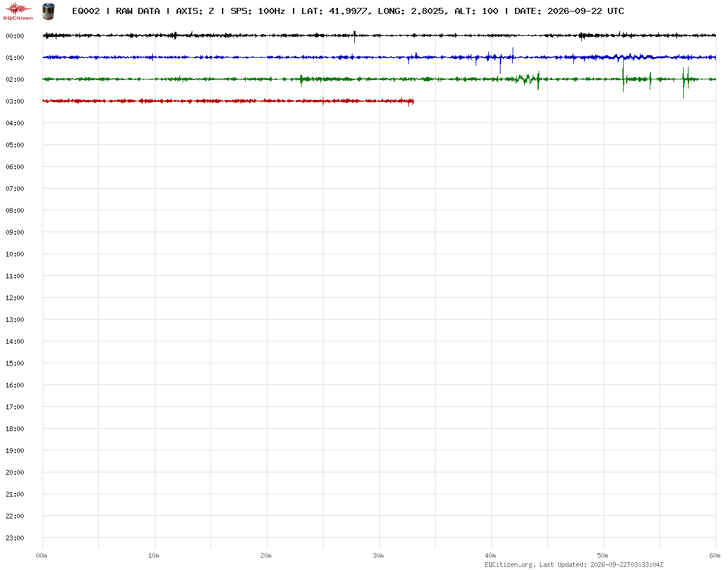Select the 23:00 hour row label
The image size is (728, 570).
15,538
